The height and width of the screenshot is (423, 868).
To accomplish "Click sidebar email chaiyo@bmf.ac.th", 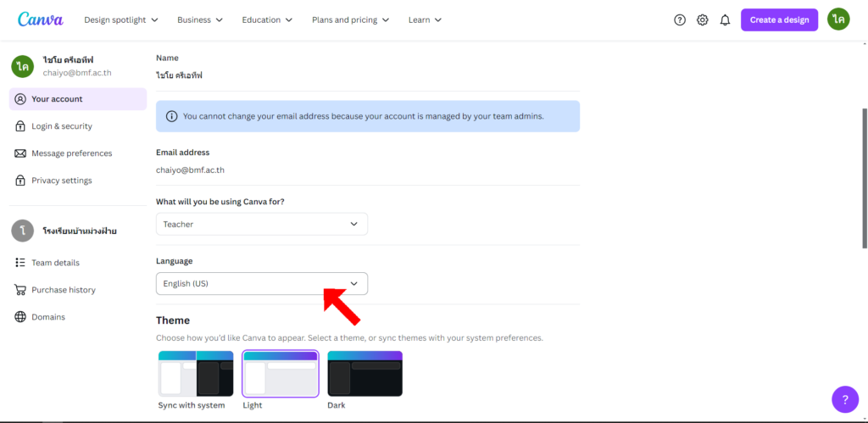I will (x=77, y=73).
